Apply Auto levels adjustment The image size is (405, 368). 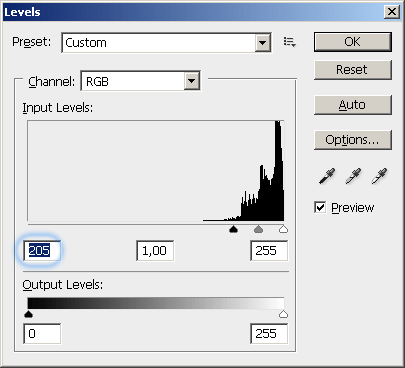(x=353, y=105)
